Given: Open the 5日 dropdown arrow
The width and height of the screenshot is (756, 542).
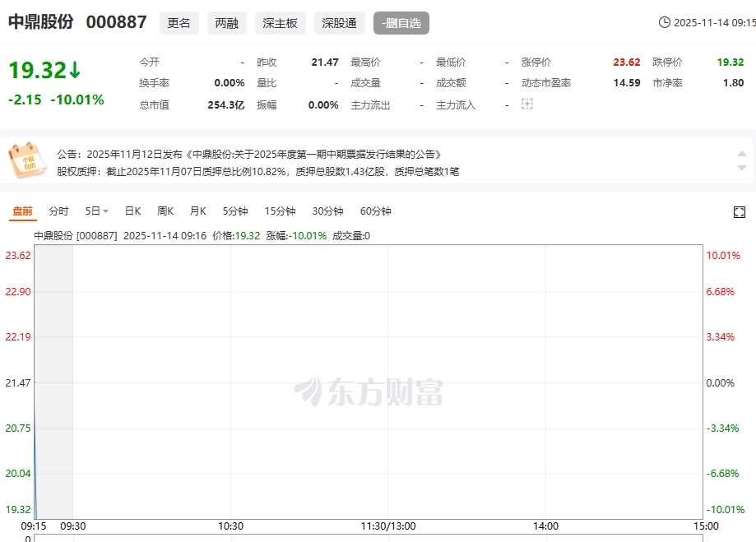Looking at the screenshot, I should pos(105,211).
